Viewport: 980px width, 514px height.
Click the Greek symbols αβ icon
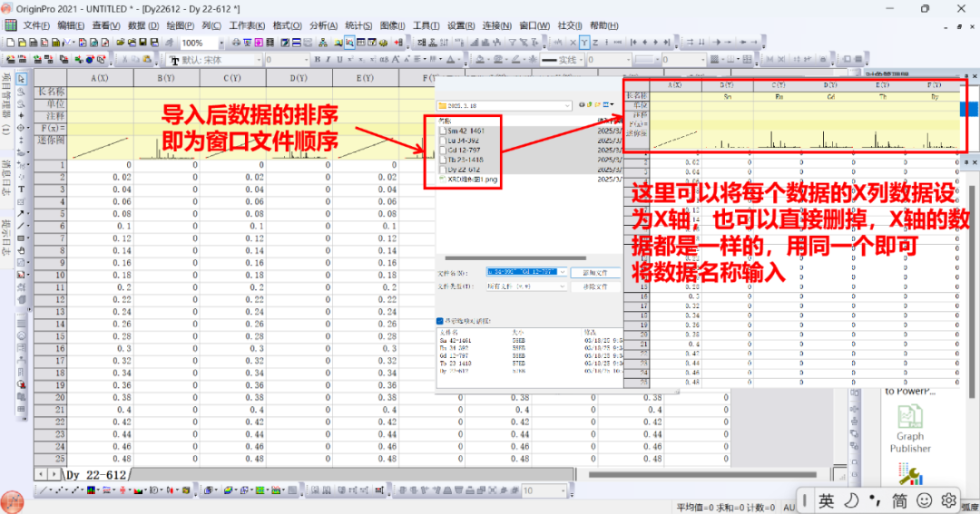pyautogui.click(x=384, y=59)
